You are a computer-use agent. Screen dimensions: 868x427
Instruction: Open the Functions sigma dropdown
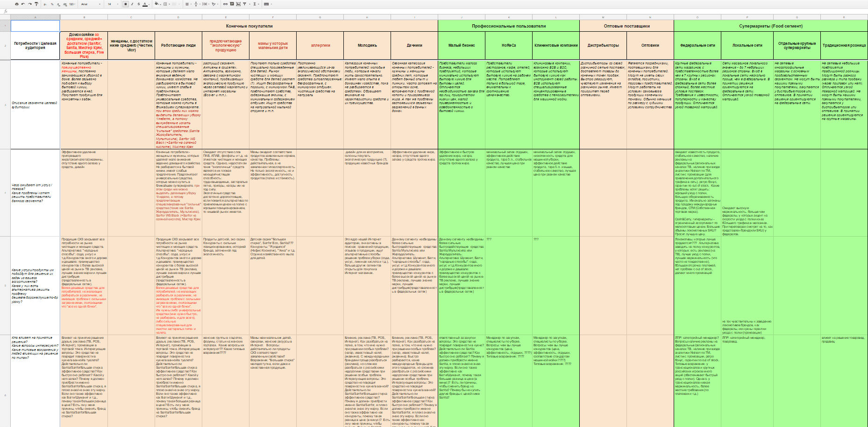(x=255, y=4)
